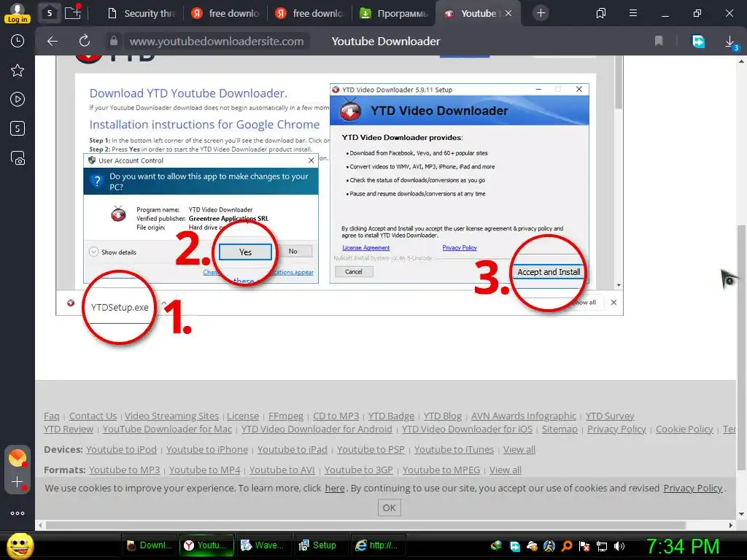Click the scroll right arrow at bottom

(731, 525)
